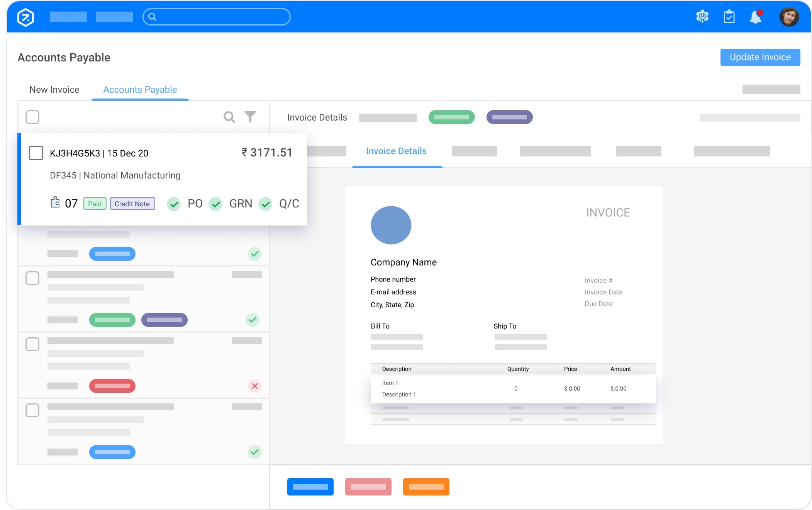Click City, State, Zip on invoice
This screenshot has width=812, height=510.
point(392,305)
